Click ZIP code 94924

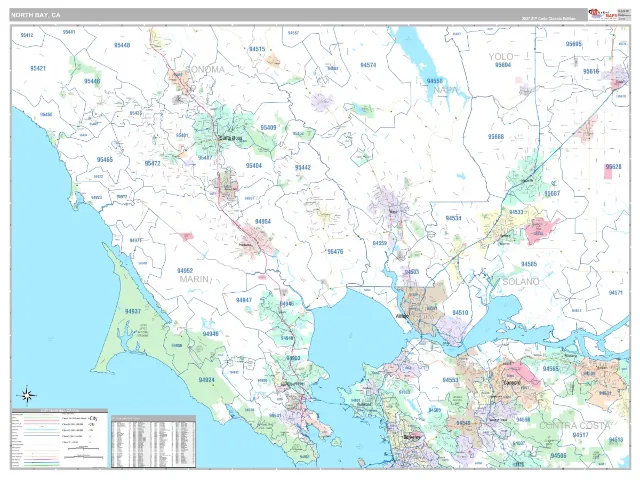(x=207, y=380)
